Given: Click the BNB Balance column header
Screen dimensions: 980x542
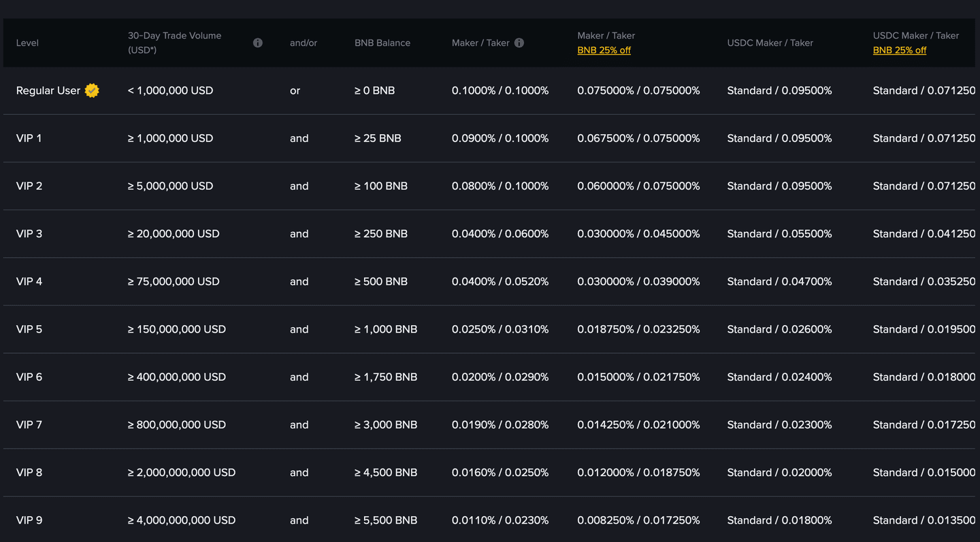Looking at the screenshot, I should pos(382,43).
